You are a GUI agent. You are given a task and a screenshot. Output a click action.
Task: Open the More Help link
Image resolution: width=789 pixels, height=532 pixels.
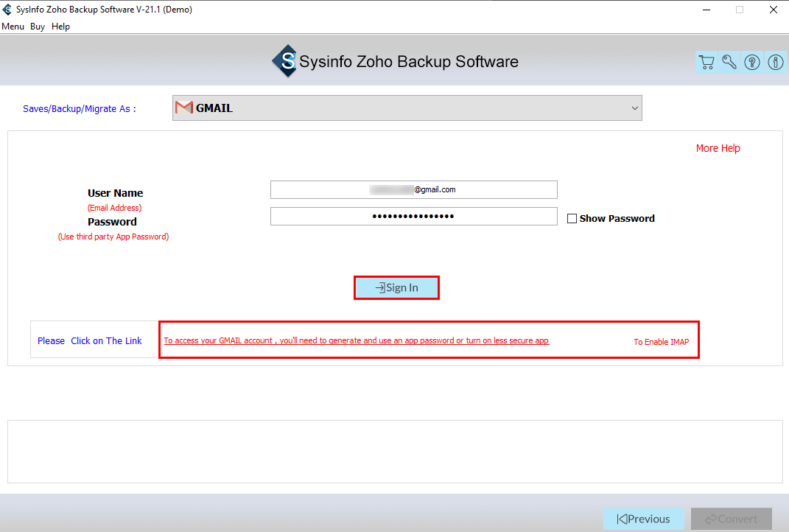[x=718, y=148]
